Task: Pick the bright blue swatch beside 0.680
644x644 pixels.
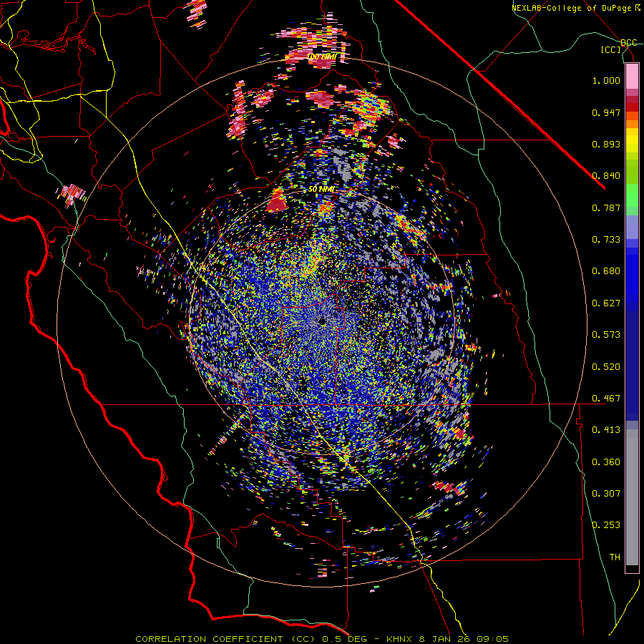Action: coord(632,275)
